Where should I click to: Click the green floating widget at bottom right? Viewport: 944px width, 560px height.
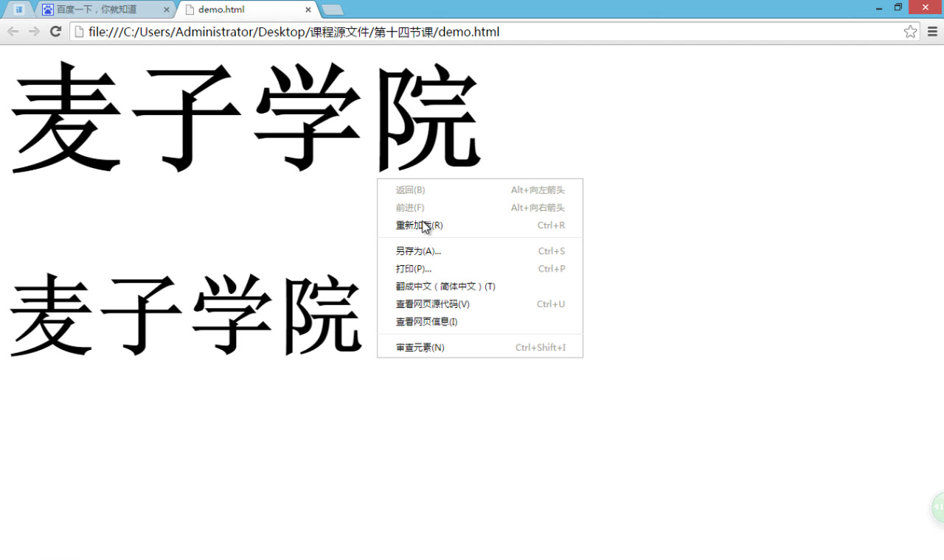[937, 508]
